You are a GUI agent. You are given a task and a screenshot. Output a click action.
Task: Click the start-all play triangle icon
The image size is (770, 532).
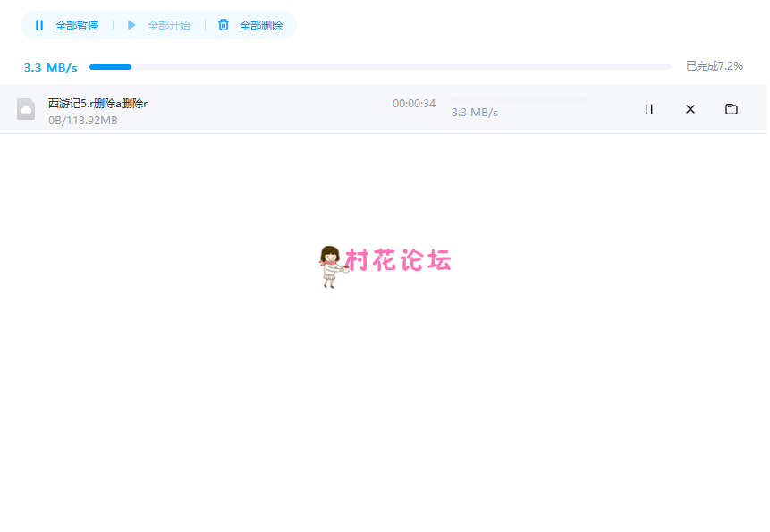pyautogui.click(x=131, y=25)
